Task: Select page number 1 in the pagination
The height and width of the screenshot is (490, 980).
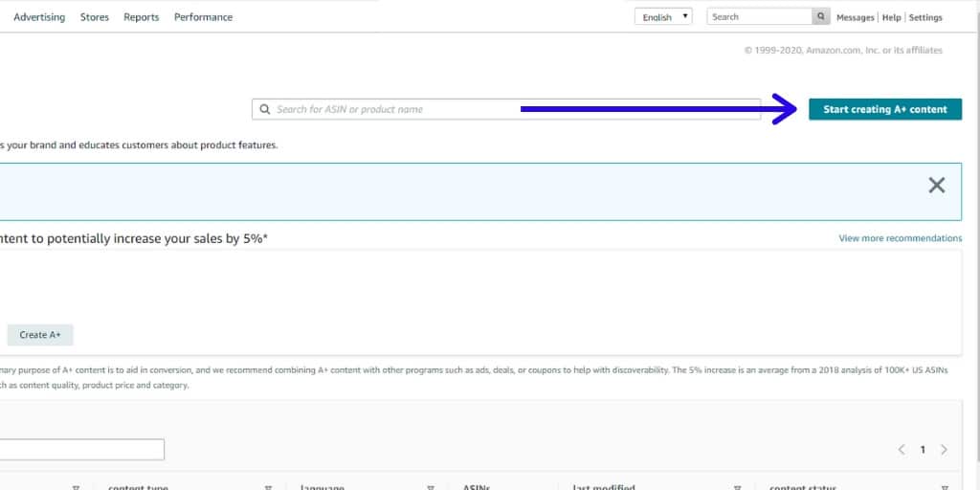Action: click(x=923, y=450)
